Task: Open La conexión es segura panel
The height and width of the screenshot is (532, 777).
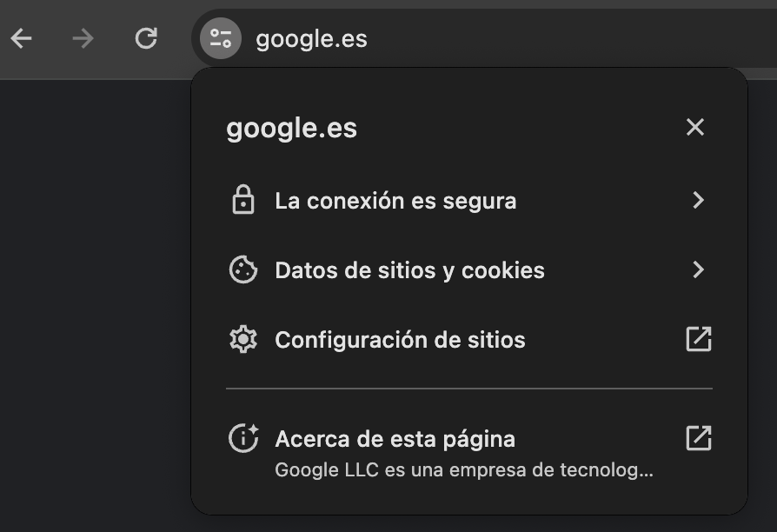Action: [395, 200]
